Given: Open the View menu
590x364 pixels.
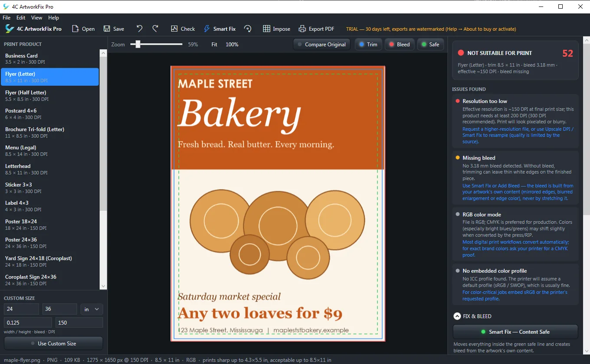Looking at the screenshot, I should click(x=37, y=18).
